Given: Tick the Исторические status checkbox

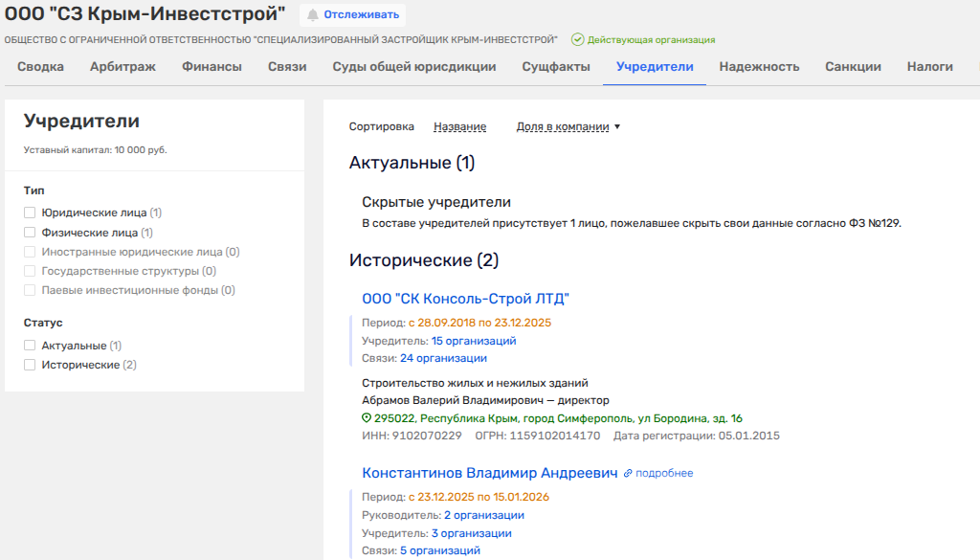Looking at the screenshot, I should click(x=30, y=365).
